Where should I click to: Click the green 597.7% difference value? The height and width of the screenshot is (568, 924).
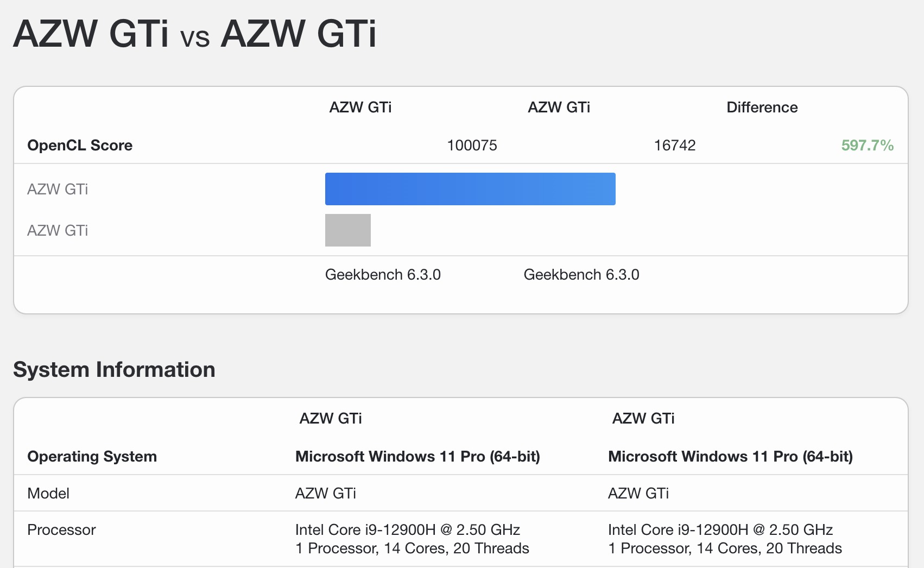pos(867,146)
